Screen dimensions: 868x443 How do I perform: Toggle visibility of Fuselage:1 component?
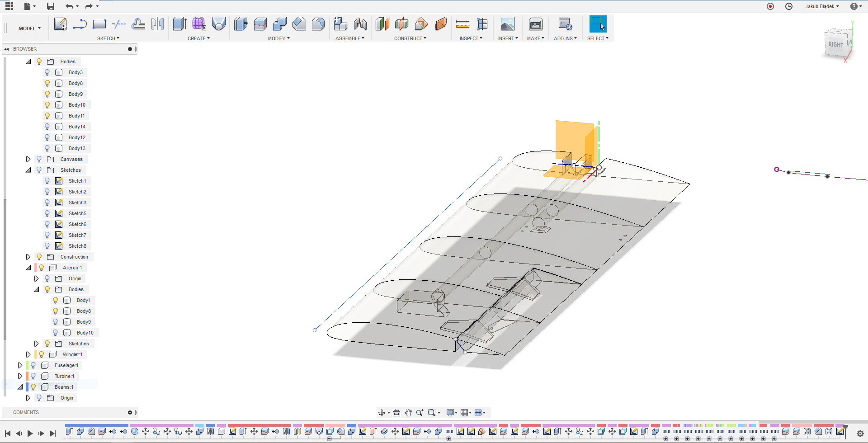click(x=33, y=365)
